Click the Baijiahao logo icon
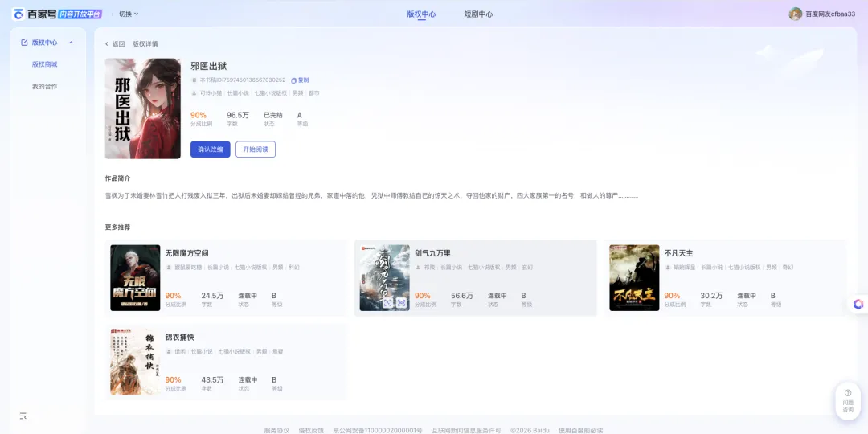This screenshot has width=868, height=434. point(18,14)
